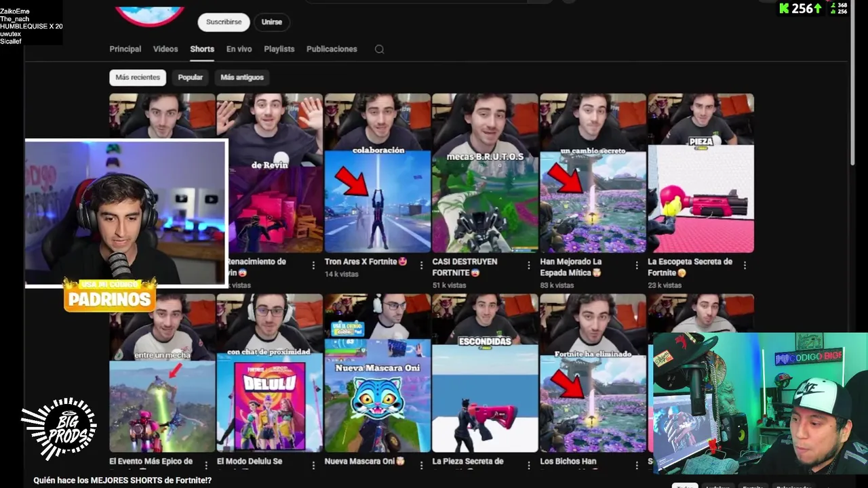Play the 'un cambio secreto' short thumbnail
This screenshot has width=868, height=488.
click(593, 173)
